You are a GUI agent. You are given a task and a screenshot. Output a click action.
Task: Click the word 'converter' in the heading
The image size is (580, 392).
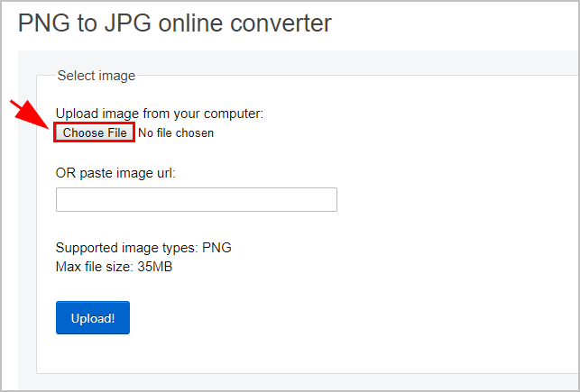pyautogui.click(x=281, y=23)
